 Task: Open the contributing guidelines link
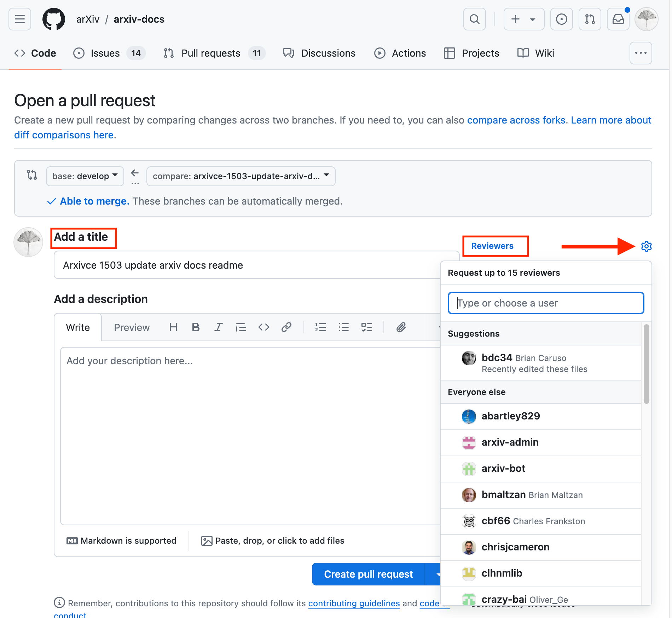pyautogui.click(x=354, y=603)
